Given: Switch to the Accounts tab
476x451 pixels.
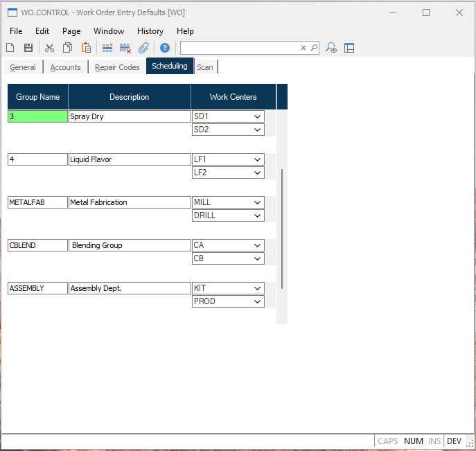Looking at the screenshot, I should tap(65, 67).
